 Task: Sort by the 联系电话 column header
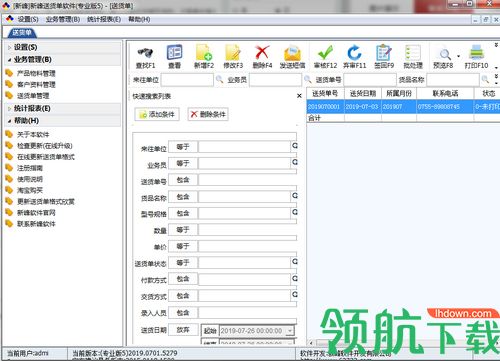click(x=445, y=94)
